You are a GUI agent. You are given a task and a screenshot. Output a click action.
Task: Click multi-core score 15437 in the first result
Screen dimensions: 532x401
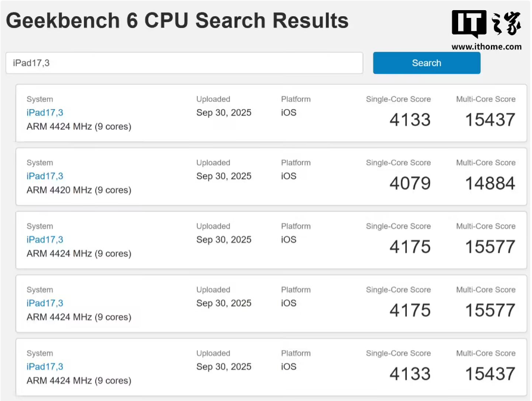[x=490, y=120]
